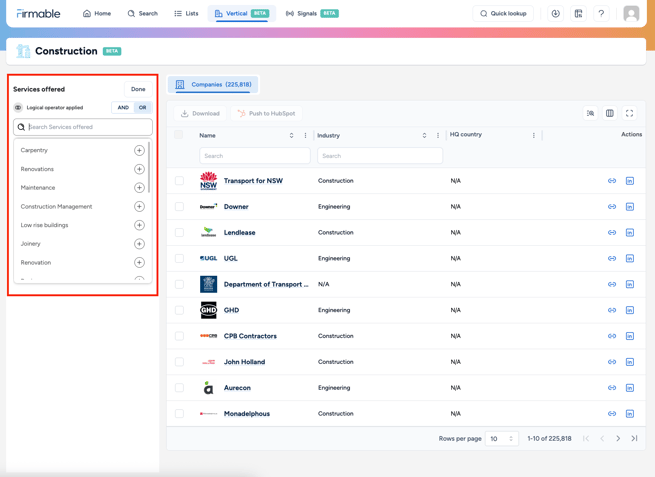Check the Transport for NSW row checkbox
Image resolution: width=655 pixels, height=477 pixels.
pos(179,181)
